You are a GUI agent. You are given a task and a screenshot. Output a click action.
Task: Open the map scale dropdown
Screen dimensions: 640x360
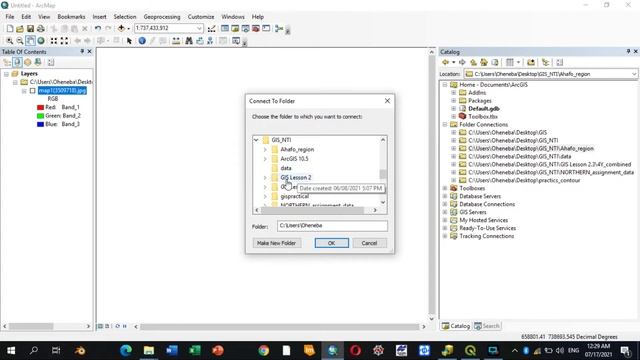pyautogui.click(x=199, y=28)
